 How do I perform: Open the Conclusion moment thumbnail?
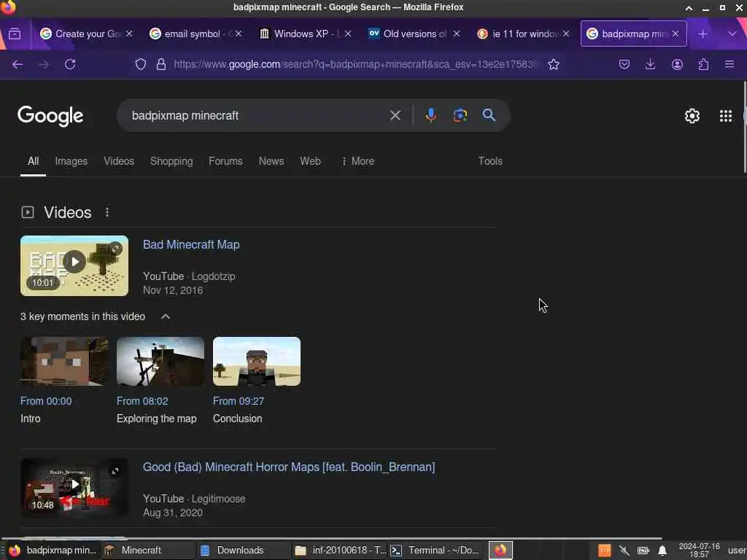click(x=257, y=362)
